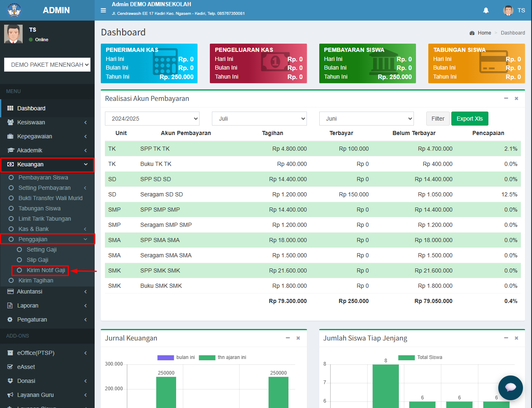Image resolution: width=532 pixels, height=408 pixels.
Task: Minimize the Realisasi Akun Pembayaran panel
Action: pyautogui.click(x=506, y=98)
